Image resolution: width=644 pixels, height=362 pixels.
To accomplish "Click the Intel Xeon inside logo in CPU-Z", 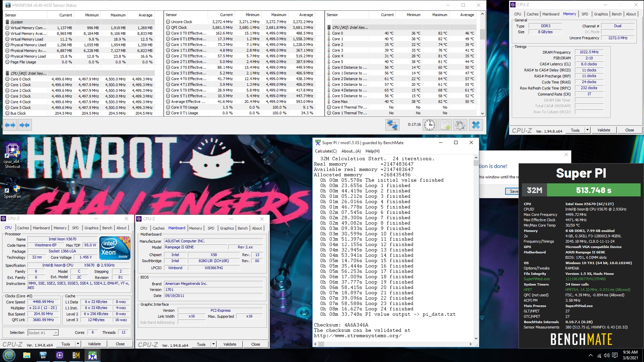I will (x=115, y=248).
